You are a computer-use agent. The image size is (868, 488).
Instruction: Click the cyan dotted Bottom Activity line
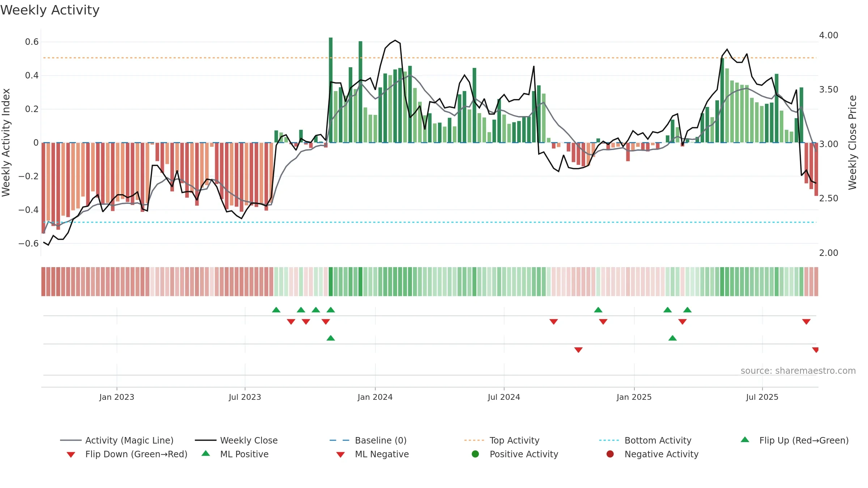[x=430, y=222]
